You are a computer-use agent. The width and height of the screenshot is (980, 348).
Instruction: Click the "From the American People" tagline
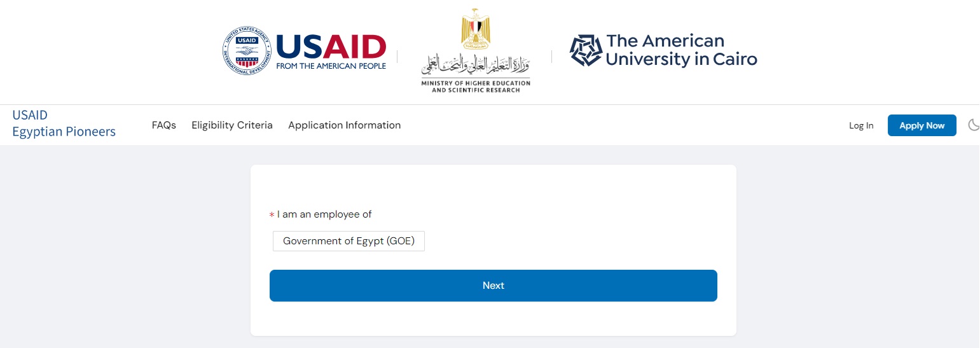(331, 66)
